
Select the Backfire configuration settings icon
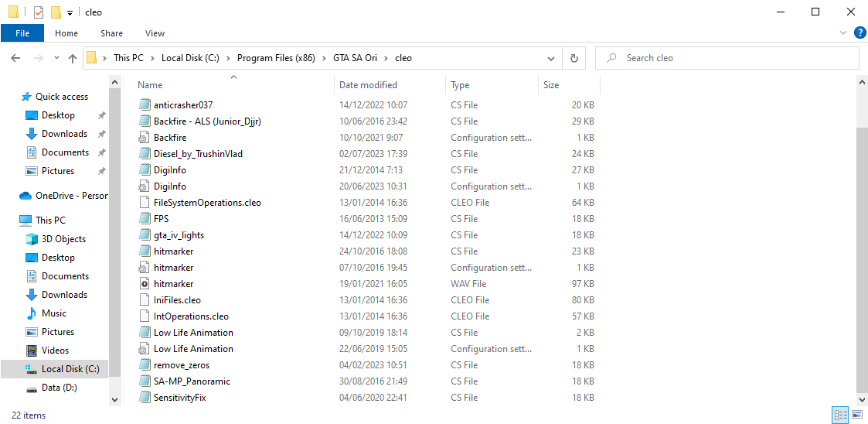144,138
